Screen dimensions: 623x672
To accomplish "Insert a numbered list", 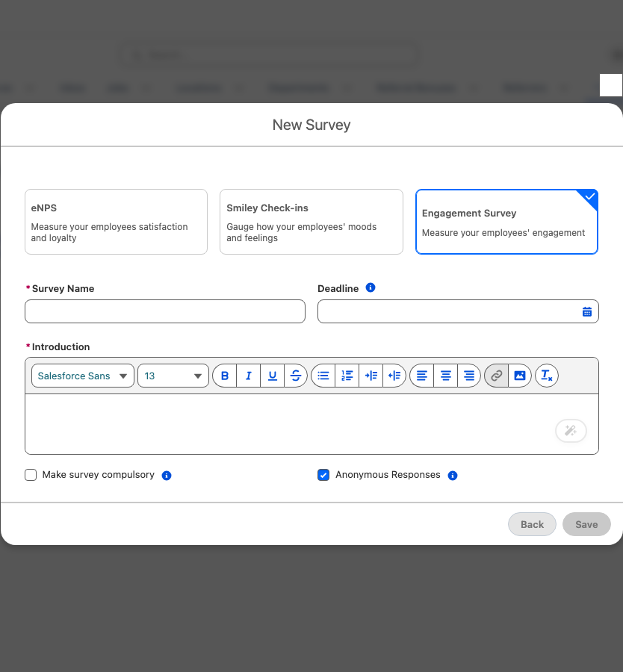I will click(347, 376).
